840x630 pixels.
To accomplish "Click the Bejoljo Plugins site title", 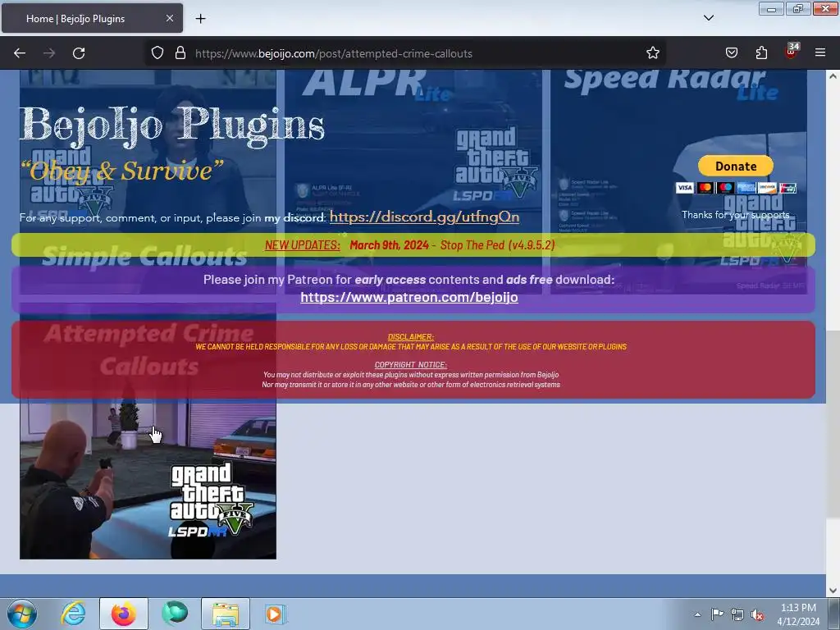I will pos(172,126).
